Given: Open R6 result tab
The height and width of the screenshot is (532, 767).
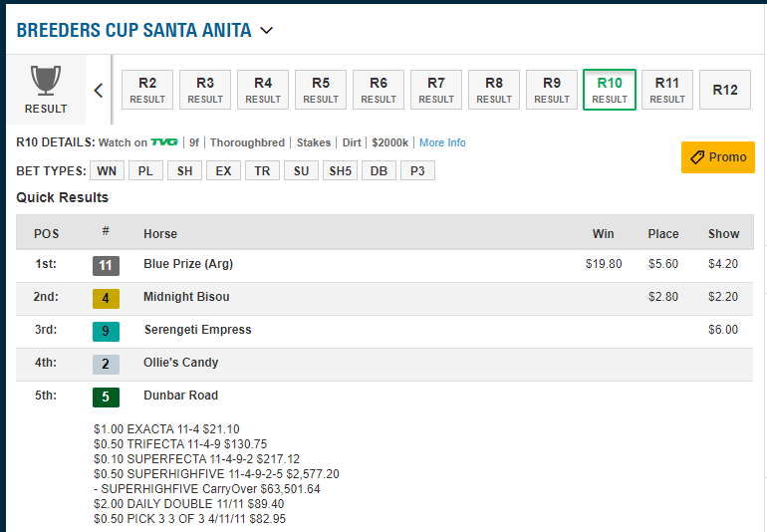Looking at the screenshot, I should coord(379,90).
